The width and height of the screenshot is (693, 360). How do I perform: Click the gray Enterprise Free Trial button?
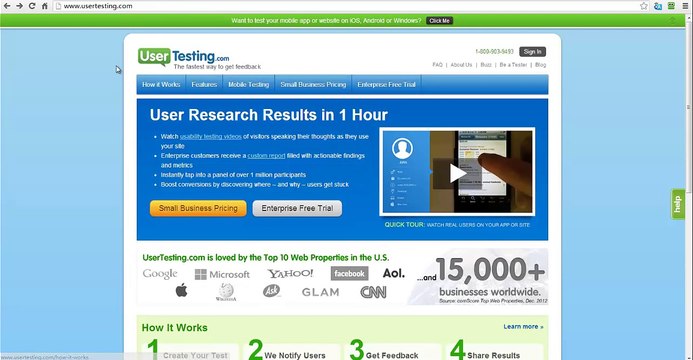(x=297, y=208)
